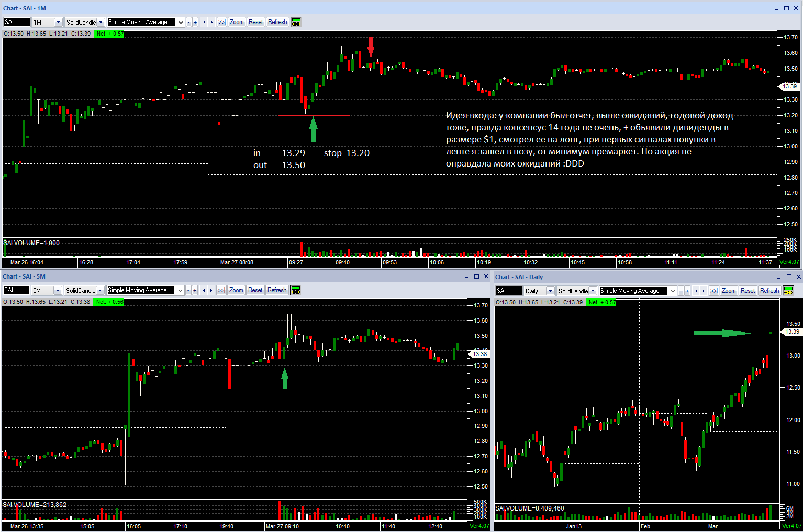
Task: Click the minus button in the 1M chart toolbar
Action: pyautogui.click(x=189, y=22)
